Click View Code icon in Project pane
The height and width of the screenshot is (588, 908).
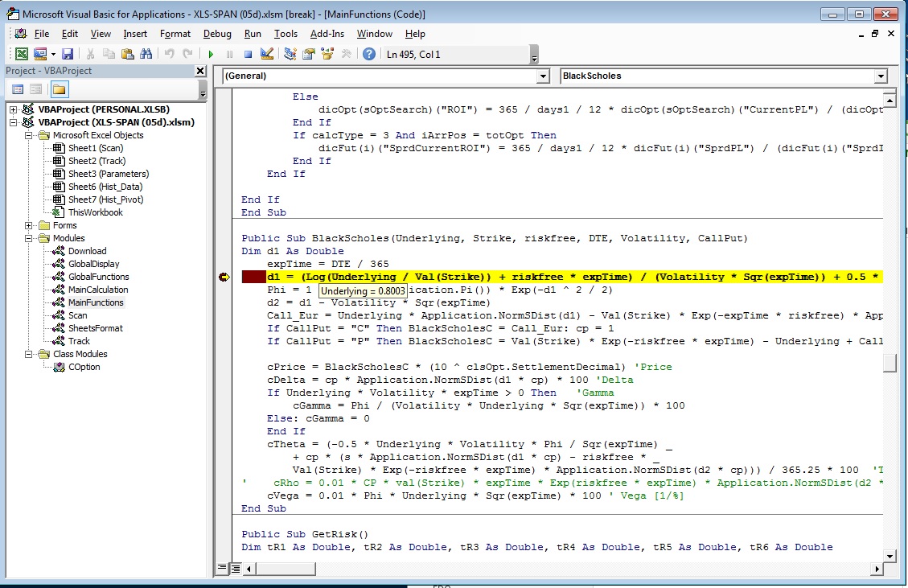click(18, 89)
